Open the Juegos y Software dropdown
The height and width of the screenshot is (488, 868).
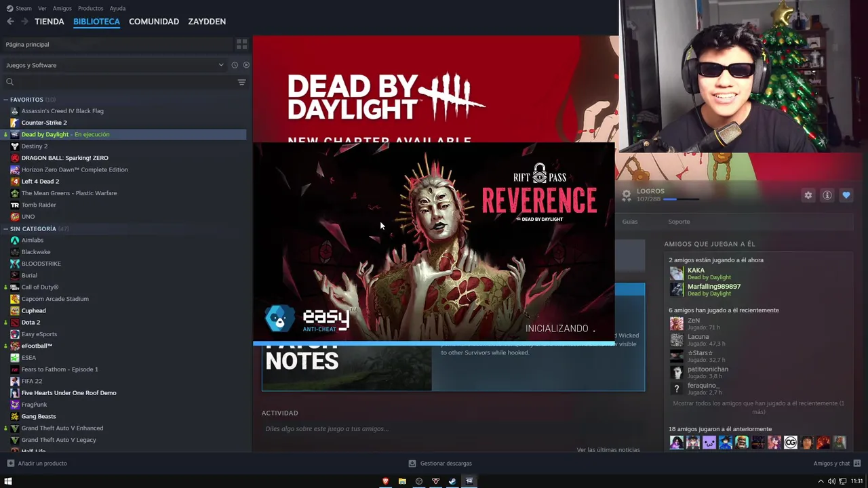pos(115,65)
